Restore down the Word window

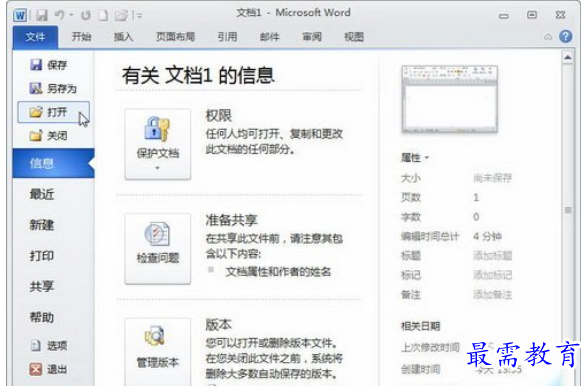532,15
